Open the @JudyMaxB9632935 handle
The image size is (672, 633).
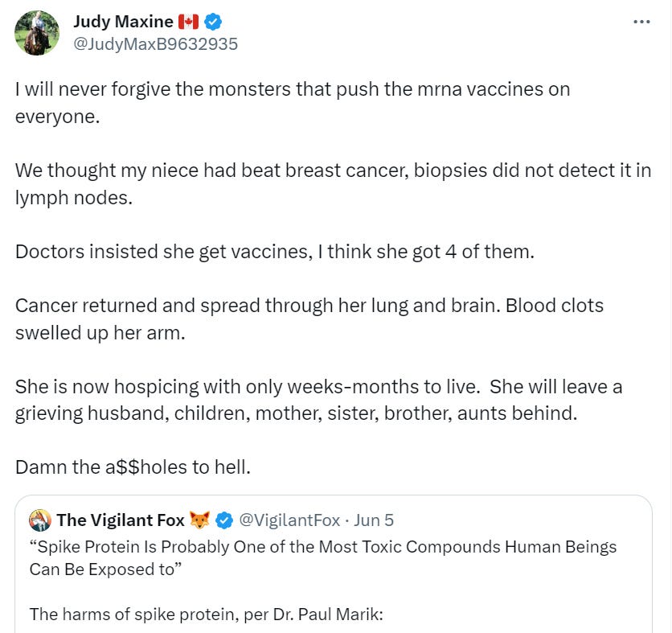pyautogui.click(x=155, y=44)
